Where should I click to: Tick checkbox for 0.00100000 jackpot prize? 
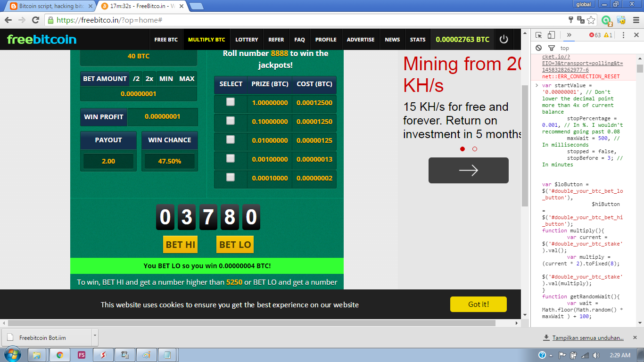(x=230, y=158)
